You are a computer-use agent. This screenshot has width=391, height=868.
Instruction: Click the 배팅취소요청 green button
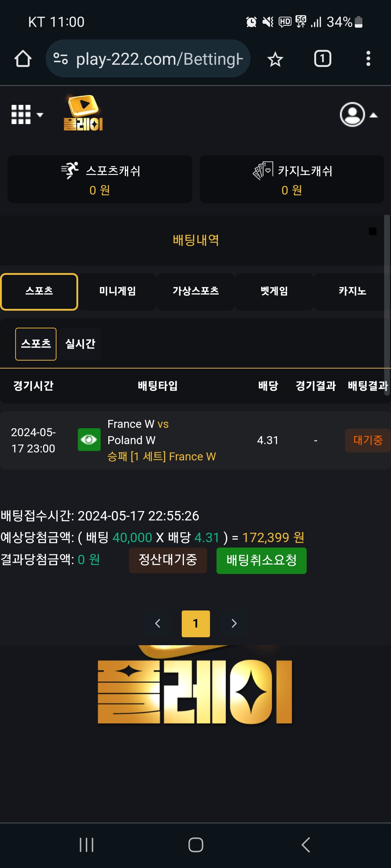261,561
